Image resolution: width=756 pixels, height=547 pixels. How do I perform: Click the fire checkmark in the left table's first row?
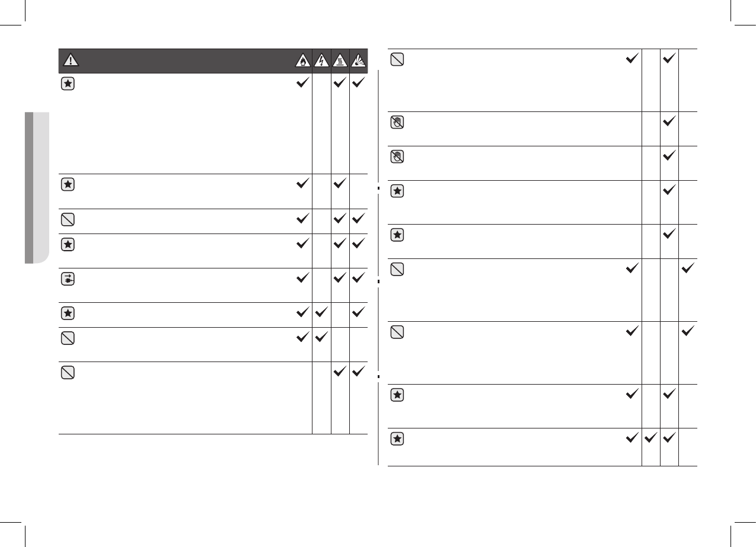click(302, 84)
